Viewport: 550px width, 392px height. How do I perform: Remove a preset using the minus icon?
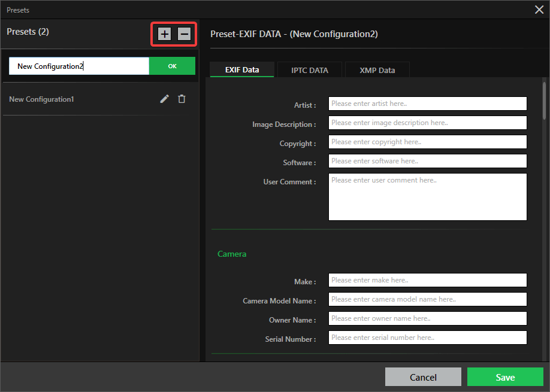[x=183, y=34]
